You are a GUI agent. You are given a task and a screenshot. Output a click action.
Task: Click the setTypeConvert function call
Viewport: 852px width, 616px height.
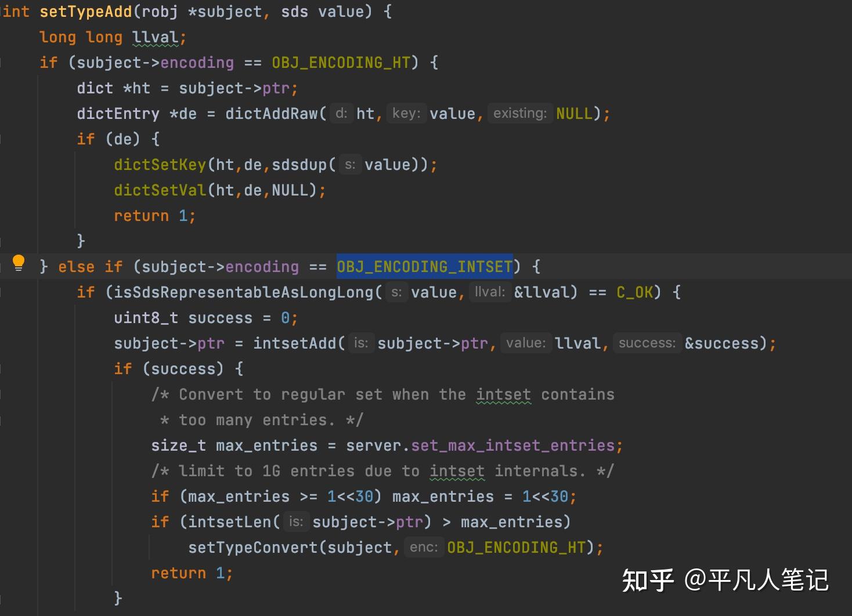coord(253,548)
